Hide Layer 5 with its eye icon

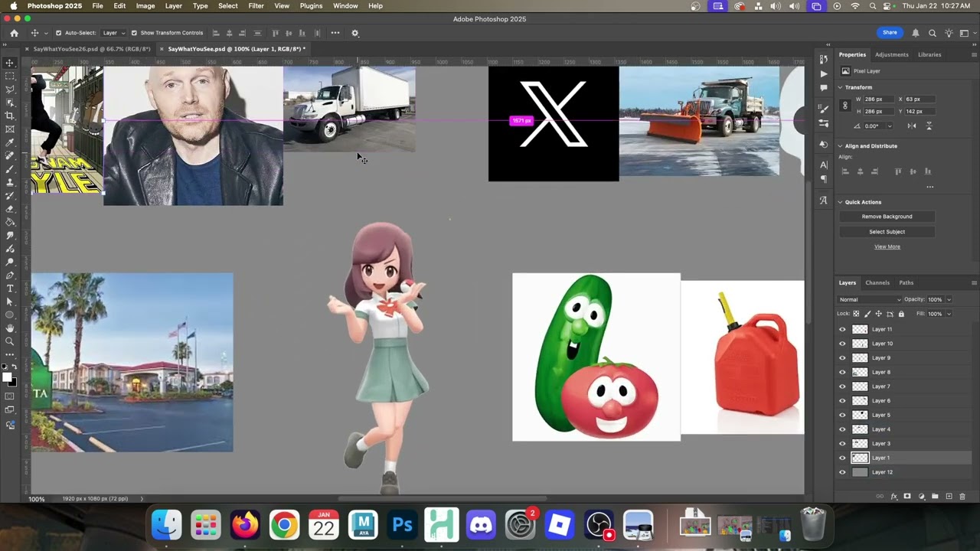(842, 415)
